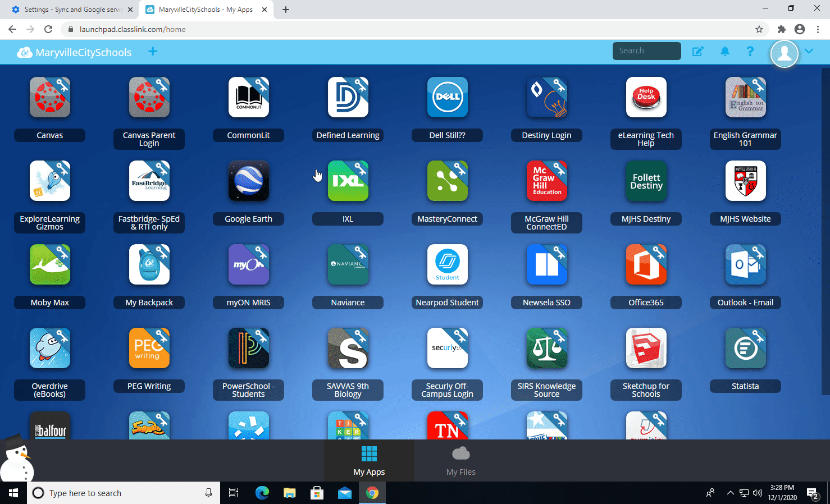The image size is (830, 504).
Task: Open the Canvas app icon
Action: 50,97
